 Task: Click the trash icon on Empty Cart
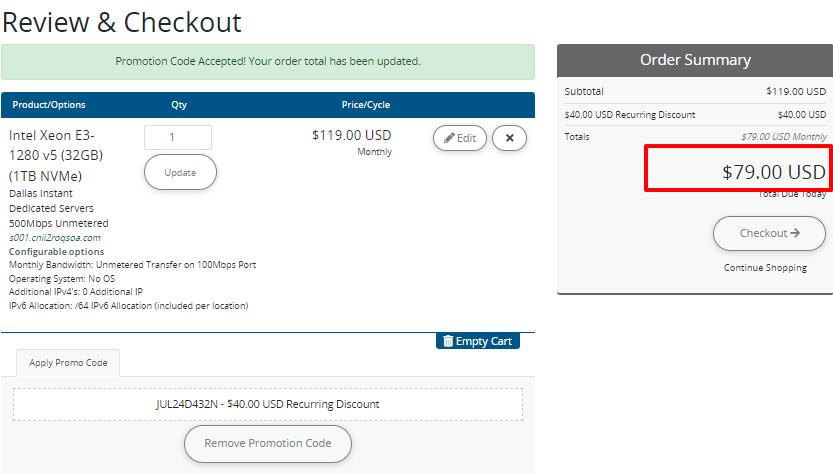[x=448, y=341]
